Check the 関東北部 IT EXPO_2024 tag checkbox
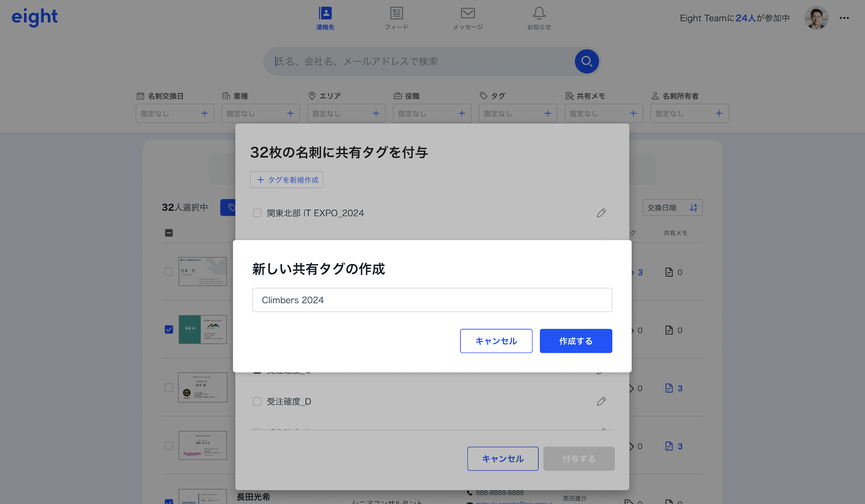Viewport: 865px width, 504px height. pos(257,213)
